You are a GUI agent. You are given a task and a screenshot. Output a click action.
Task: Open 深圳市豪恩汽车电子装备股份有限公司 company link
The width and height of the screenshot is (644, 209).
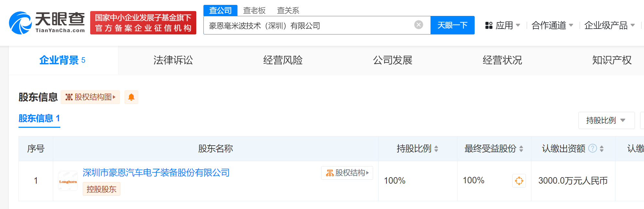click(156, 173)
